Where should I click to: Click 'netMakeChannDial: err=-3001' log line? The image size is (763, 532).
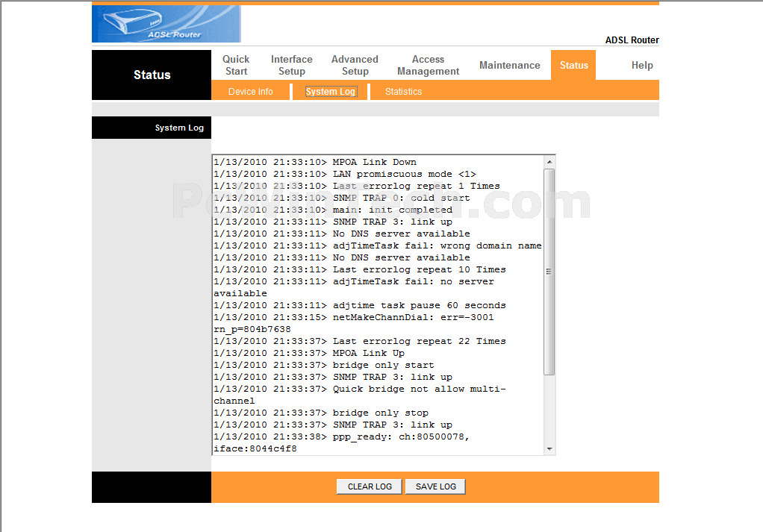point(354,318)
